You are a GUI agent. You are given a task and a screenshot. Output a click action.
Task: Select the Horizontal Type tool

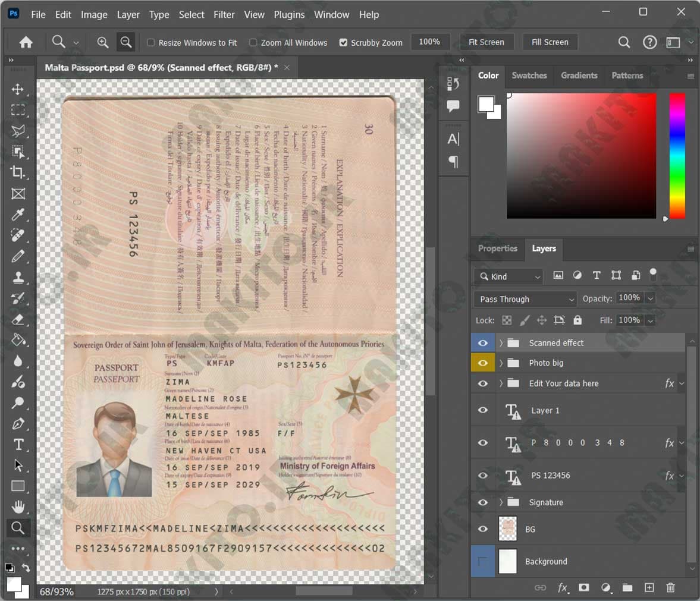point(18,445)
